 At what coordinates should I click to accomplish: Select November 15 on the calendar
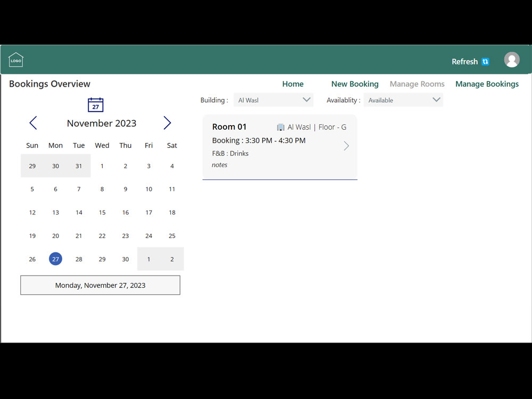pyautogui.click(x=102, y=212)
